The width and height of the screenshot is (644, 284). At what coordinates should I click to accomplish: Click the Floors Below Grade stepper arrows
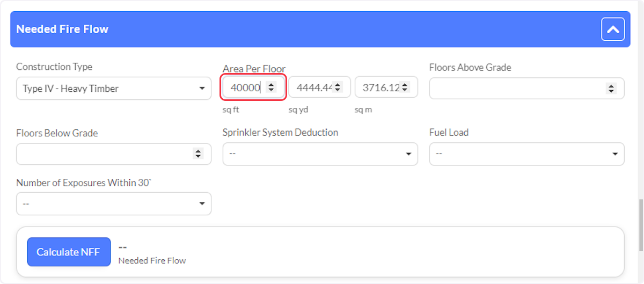(198, 154)
